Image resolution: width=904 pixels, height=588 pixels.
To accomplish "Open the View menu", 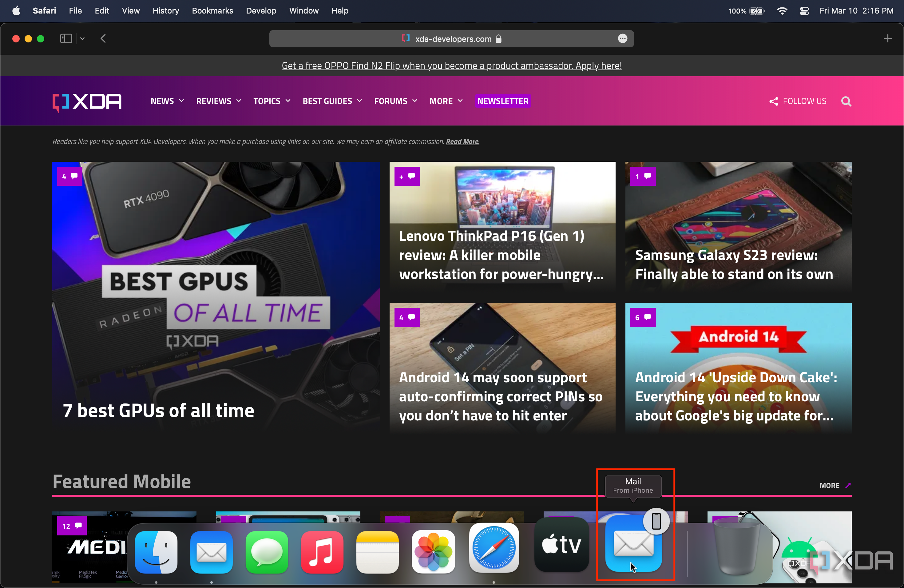I will (131, 11).
